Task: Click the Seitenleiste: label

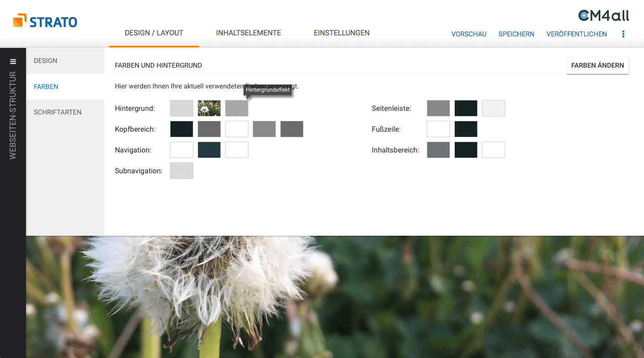Action: tap(391, 108)
